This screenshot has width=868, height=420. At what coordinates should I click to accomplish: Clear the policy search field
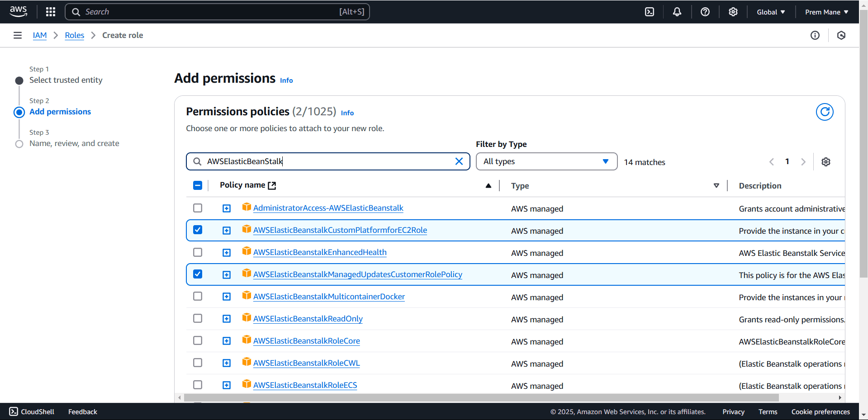click(459, 161)
